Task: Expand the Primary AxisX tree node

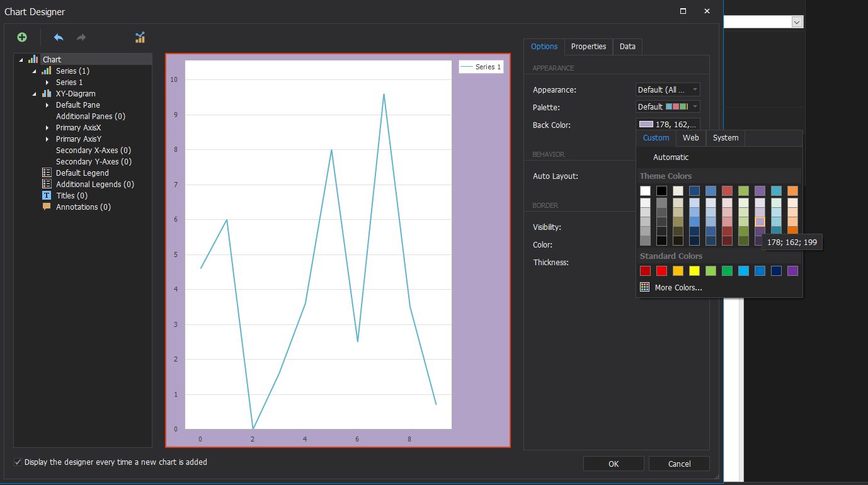Action: click(x=47, y=128)
